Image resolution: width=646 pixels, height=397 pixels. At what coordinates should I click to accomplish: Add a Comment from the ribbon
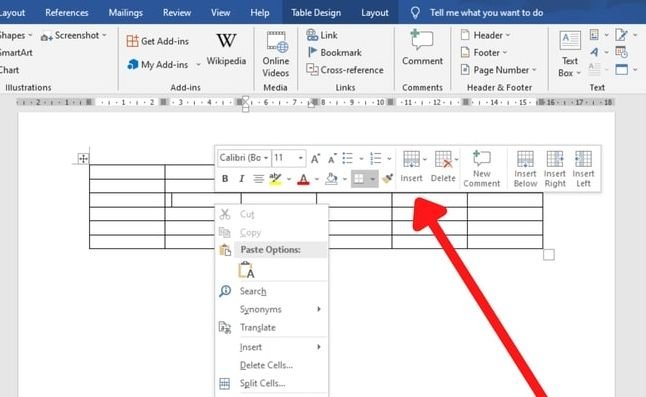pyautogui.click(x=422, y=48)
